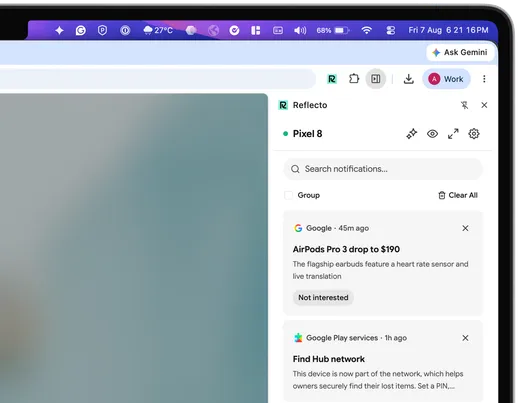Image resolution: width=520 pixels, height=403 pixels.
Task: Click the search magnifier icon
Action: 295,169
